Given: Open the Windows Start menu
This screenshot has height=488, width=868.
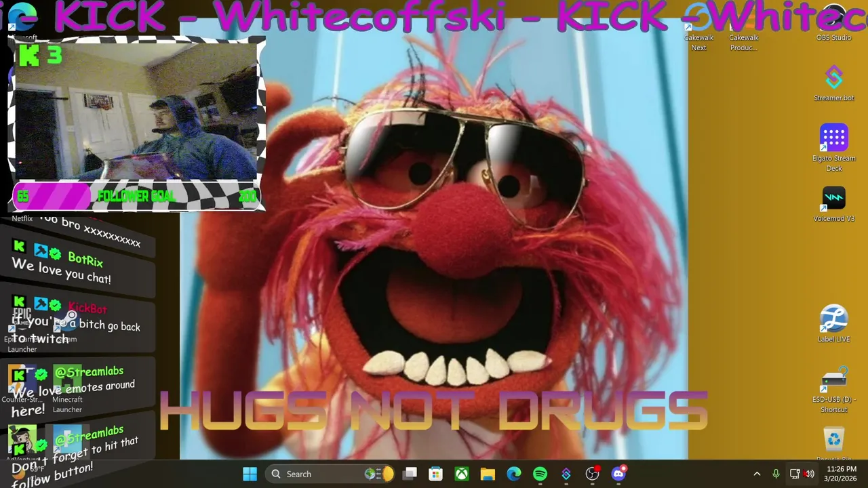Looking at the screenshot, I should point(250,474).
